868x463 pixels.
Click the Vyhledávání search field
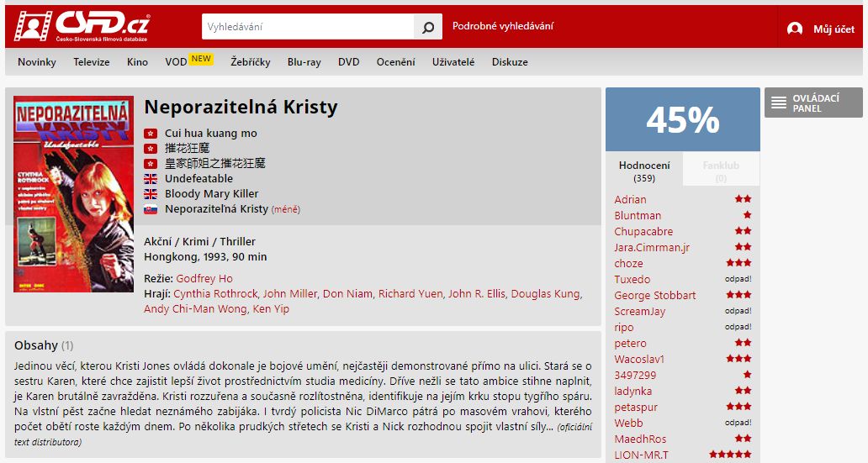(x=308, y=27)
